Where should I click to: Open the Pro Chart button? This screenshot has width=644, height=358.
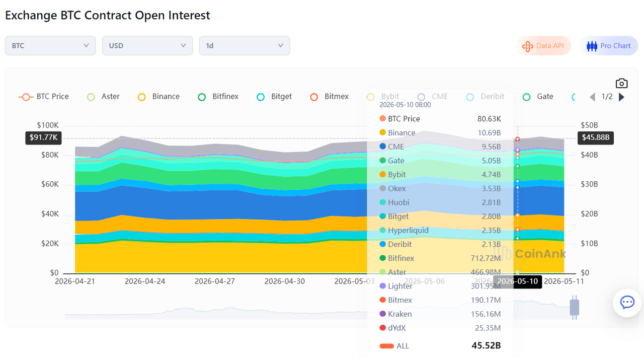(608, 46)
